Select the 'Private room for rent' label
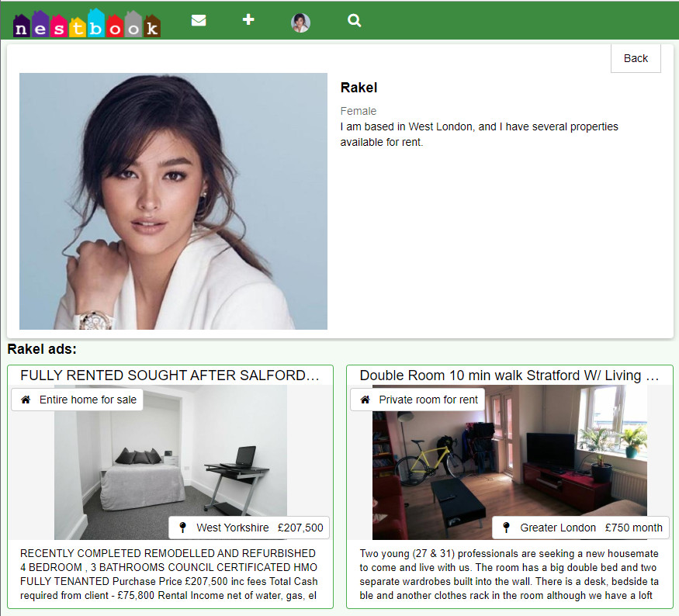 tap(428, 400)
